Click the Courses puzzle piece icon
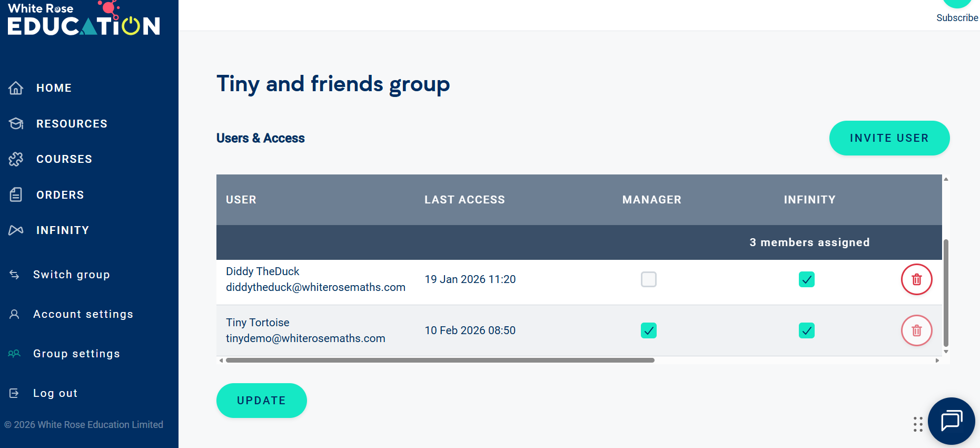The height and width of the screenshot is (448, 980). [x=16, y=159]
